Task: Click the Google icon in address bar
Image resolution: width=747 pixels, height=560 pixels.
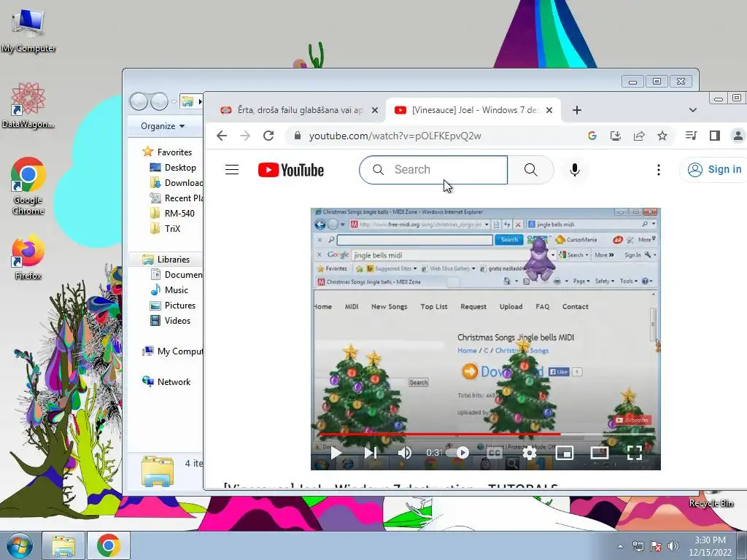Action: point(592,136)
